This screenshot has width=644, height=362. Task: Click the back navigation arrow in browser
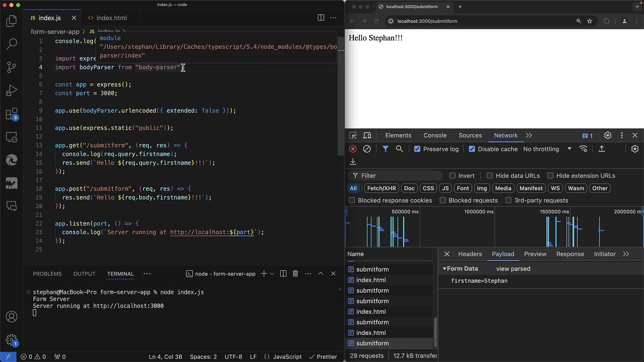(x=351, y=21)
